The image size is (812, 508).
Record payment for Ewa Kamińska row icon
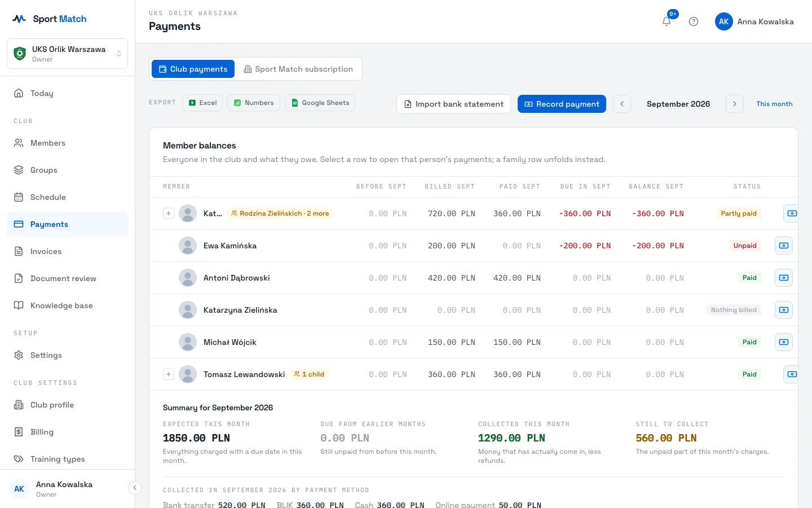click(x=784, y=246)
